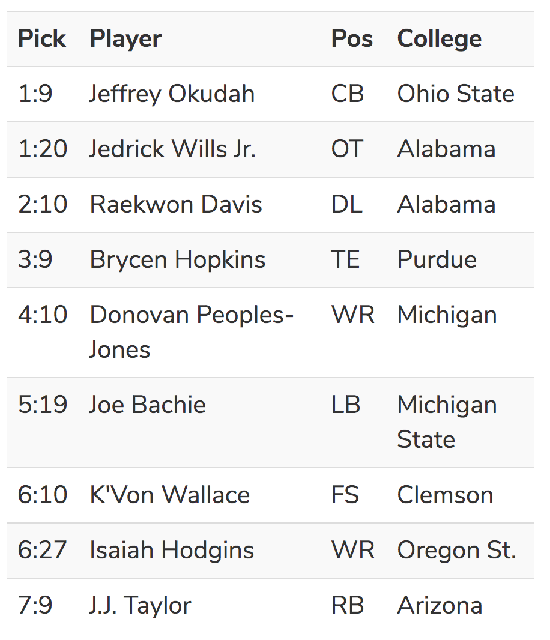Click on Raekwon Davis row name

pyautogui.click(x=176, y=204)
